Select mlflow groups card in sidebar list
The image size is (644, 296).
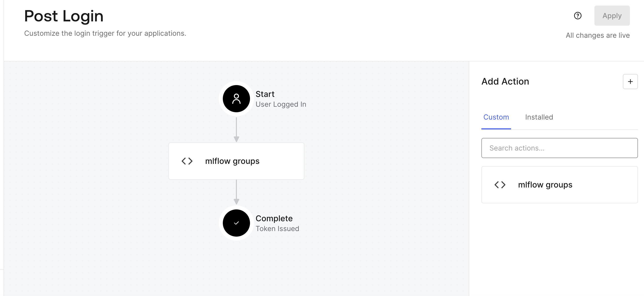[559, 185]
